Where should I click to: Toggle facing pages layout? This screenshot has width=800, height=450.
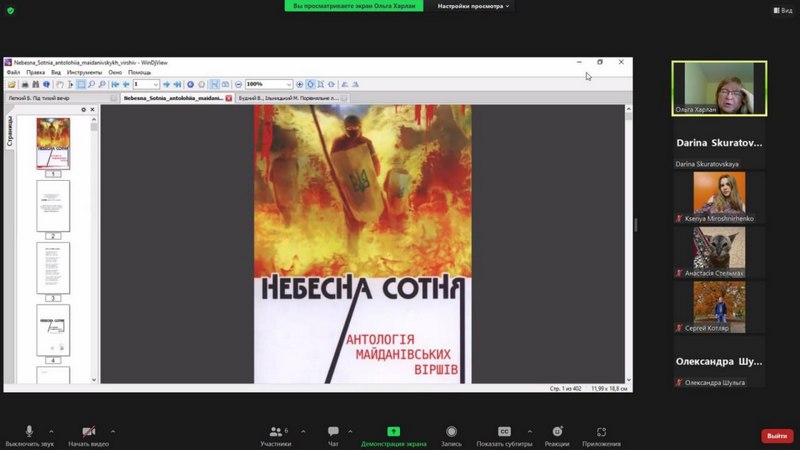225,84
